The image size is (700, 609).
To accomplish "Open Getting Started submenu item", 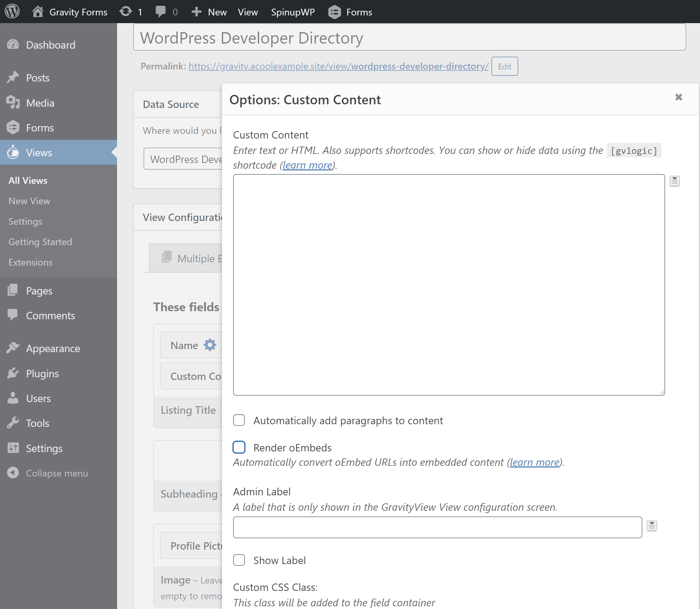I will (40, 242).
